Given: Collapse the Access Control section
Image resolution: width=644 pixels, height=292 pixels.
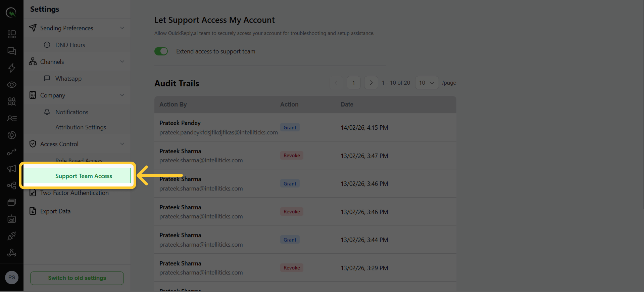Looking at the screenshot, I should pyautogui.click(x=122, y=144).
